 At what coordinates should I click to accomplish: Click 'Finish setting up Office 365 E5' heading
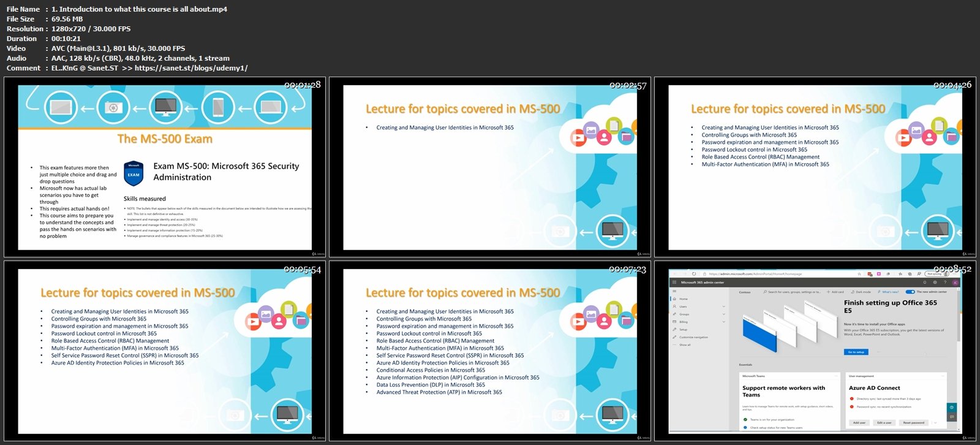click(x=891, y=306)
